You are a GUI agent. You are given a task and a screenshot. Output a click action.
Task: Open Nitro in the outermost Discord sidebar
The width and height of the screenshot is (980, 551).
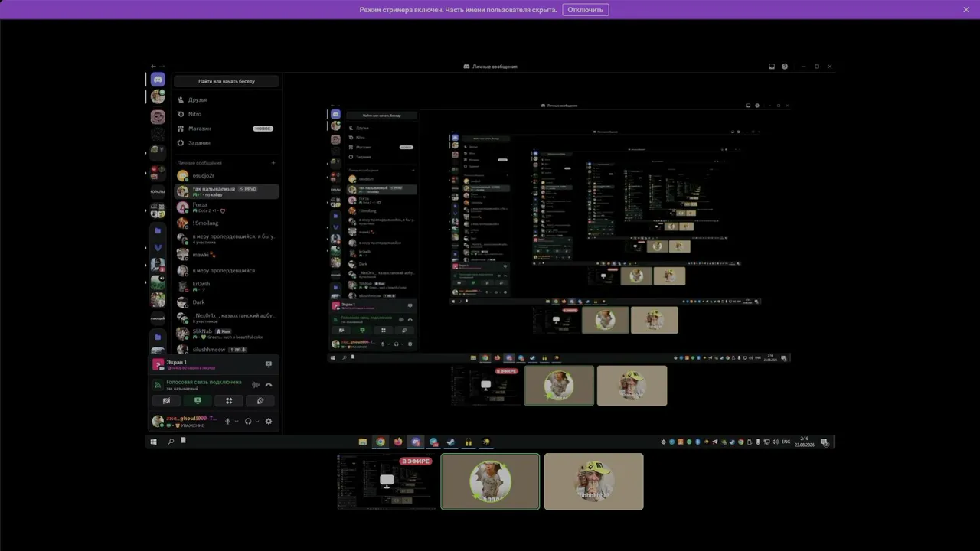(x=227, y=114)
